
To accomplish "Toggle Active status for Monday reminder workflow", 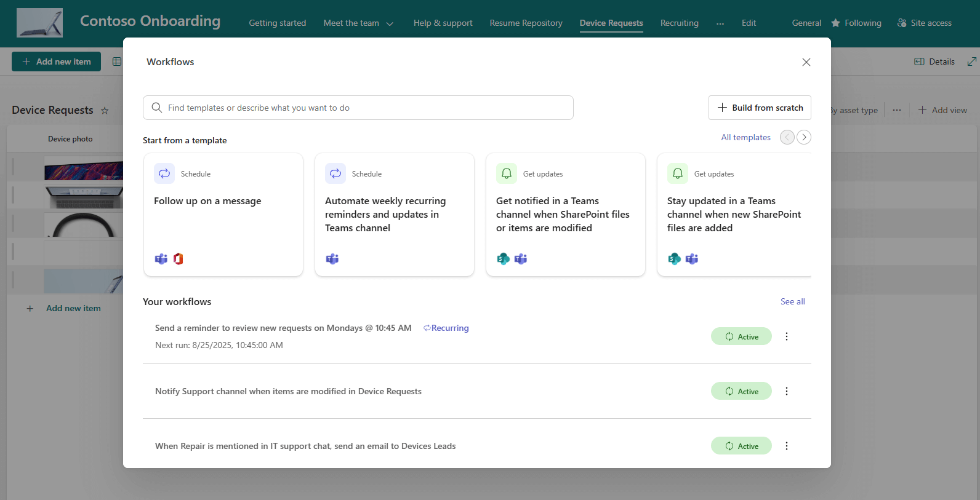I will coord(741,336).
